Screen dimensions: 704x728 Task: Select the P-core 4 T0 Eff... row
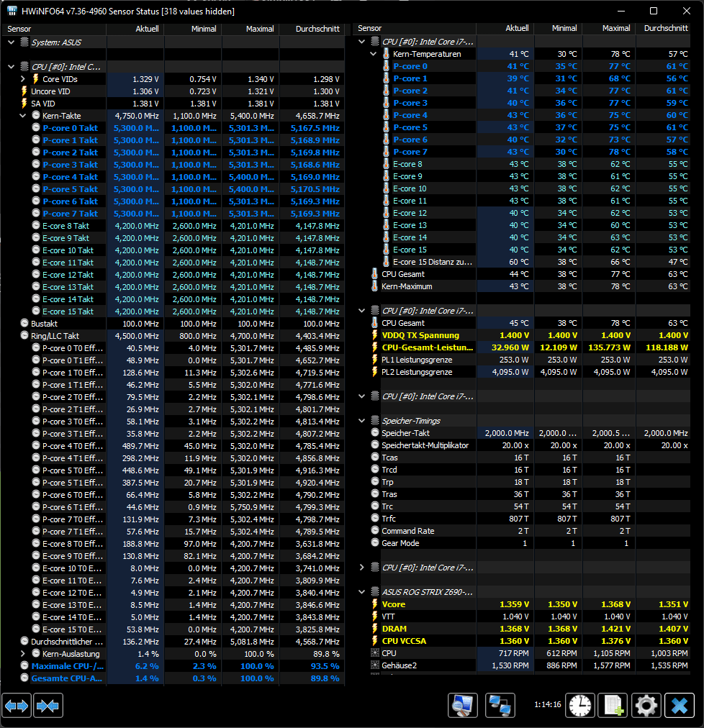click(x=173, y=446)
